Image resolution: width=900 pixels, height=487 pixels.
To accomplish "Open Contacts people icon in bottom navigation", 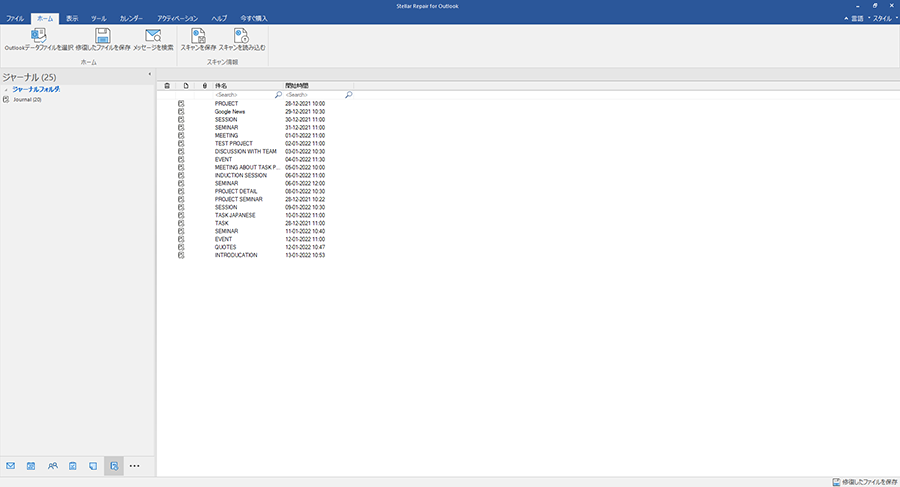I will 52,466.
